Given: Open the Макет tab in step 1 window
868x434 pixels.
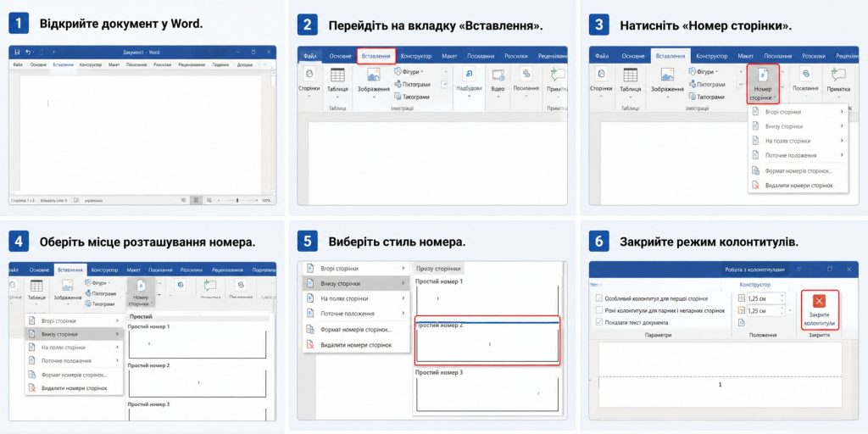Looking at the screenshot, I should coord(114,64).
